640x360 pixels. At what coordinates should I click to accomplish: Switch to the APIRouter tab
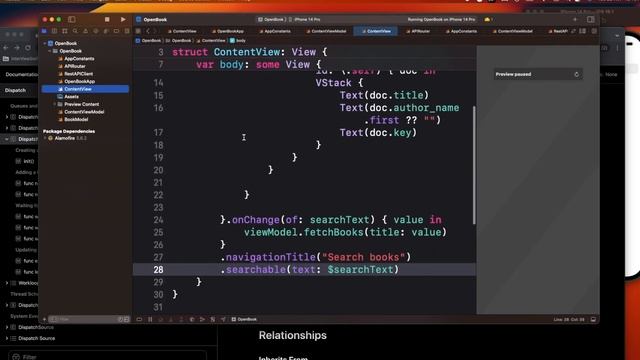click(418, 31)
